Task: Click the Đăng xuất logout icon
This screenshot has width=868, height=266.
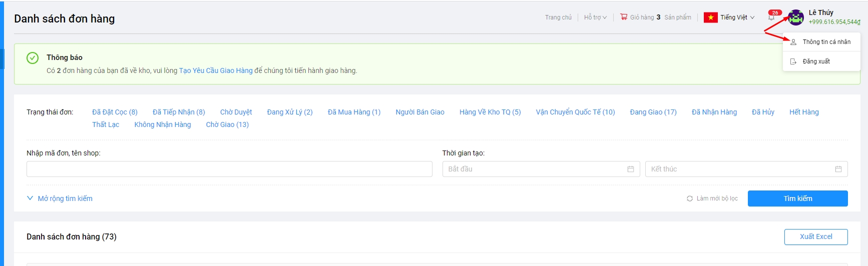Action: (x=793, y=61)
